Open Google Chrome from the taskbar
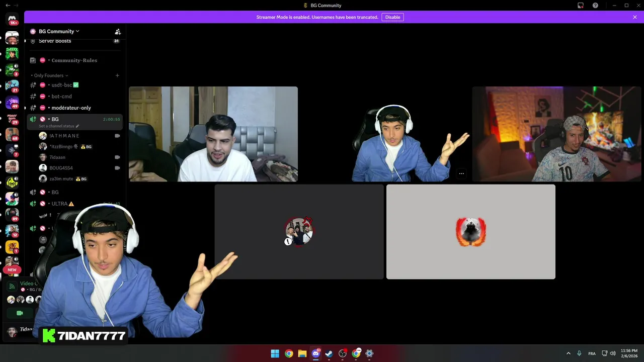644x362 pixels. click(x=289, y=353)
